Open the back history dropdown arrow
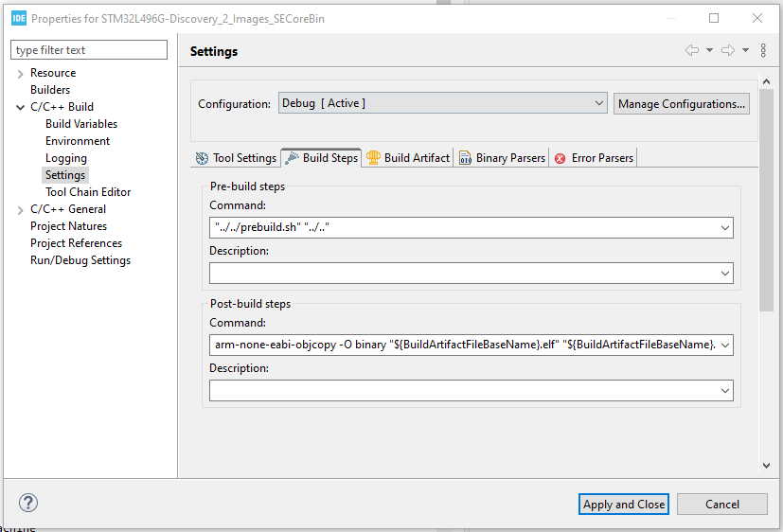Viewport: 783px width, 532px height. point(709,50)
